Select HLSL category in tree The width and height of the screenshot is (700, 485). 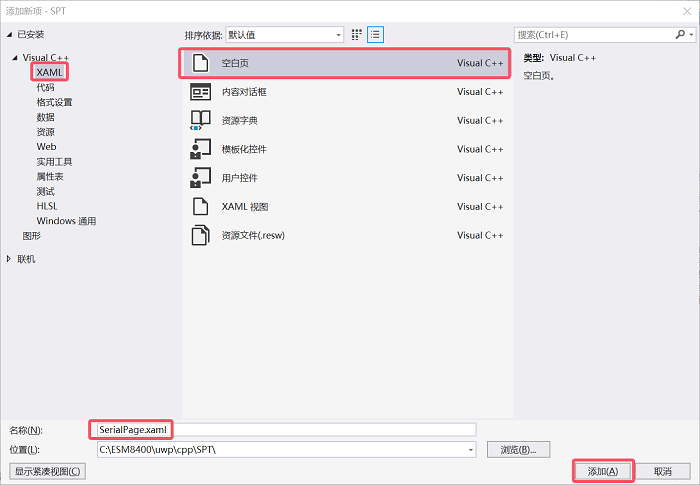pyautogui.click(x=47, y=206)
